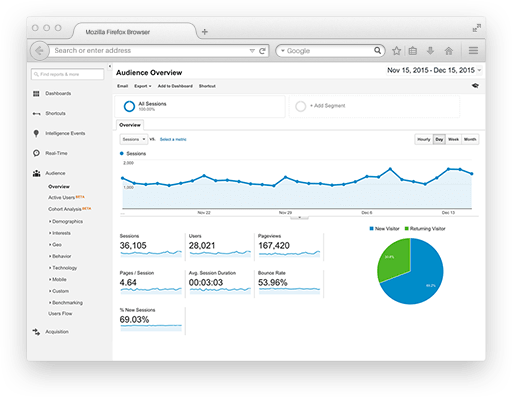Viewport: 512px width, 397px height.
Task: Open the downloads arrow icon
Action: tap(430, 51)
